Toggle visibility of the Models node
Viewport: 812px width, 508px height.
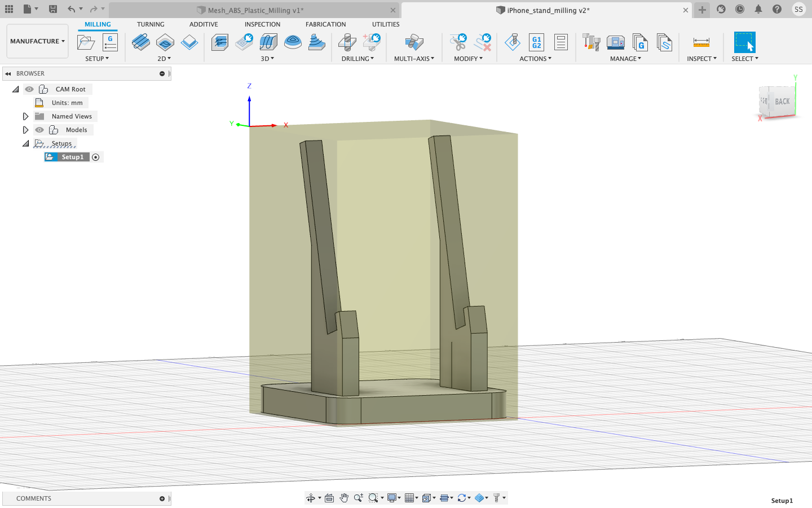click(x=39, y=129)
